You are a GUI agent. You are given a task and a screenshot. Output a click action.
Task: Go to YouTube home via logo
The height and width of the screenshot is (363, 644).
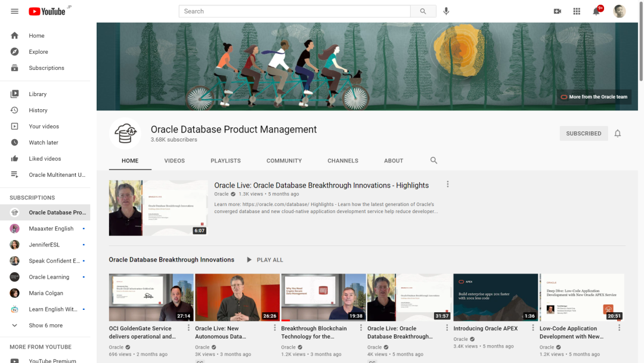click(x=47, y=11)
